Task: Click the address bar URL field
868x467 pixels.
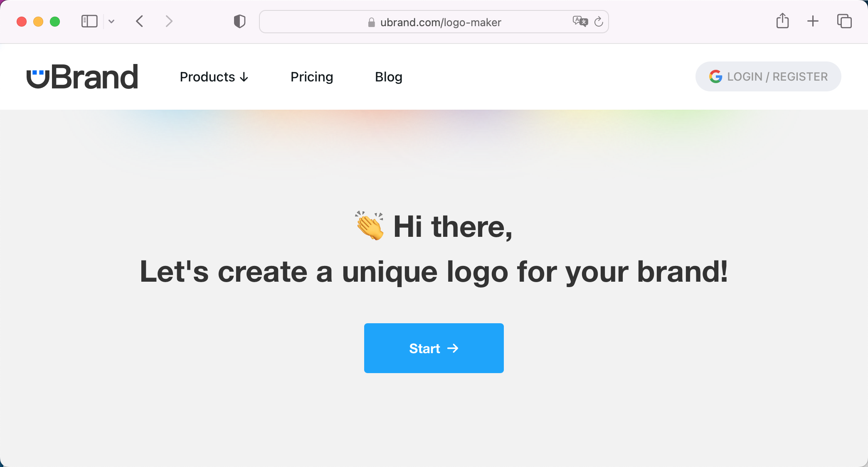Action: [x=441, y=22]
